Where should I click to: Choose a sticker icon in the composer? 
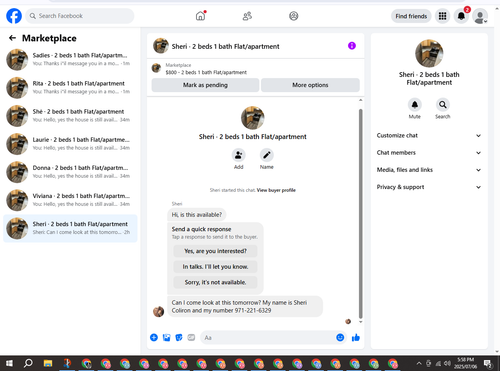tap(179, 338)
